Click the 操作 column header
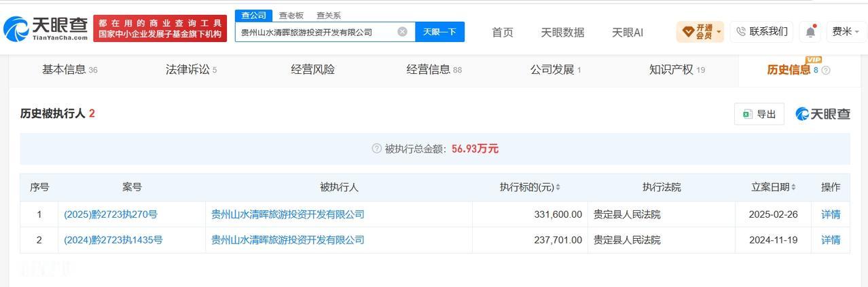This screenshot has width=868, height=287. click(x=831, y=187)
